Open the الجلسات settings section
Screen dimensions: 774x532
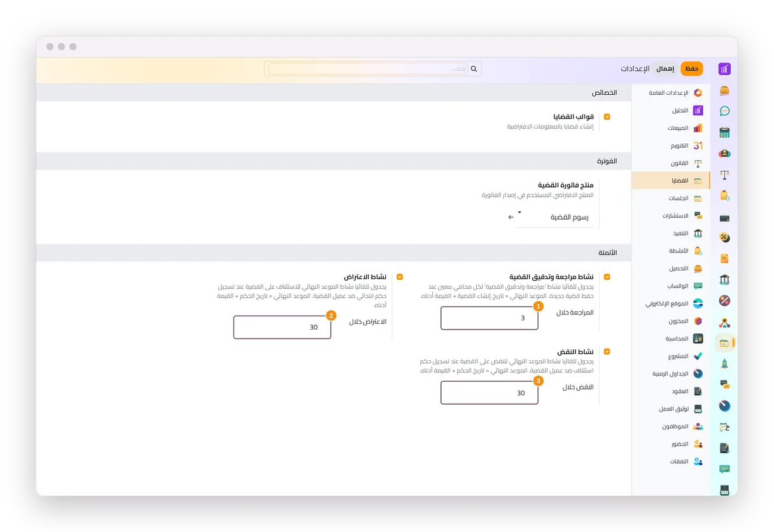(671, 198)
